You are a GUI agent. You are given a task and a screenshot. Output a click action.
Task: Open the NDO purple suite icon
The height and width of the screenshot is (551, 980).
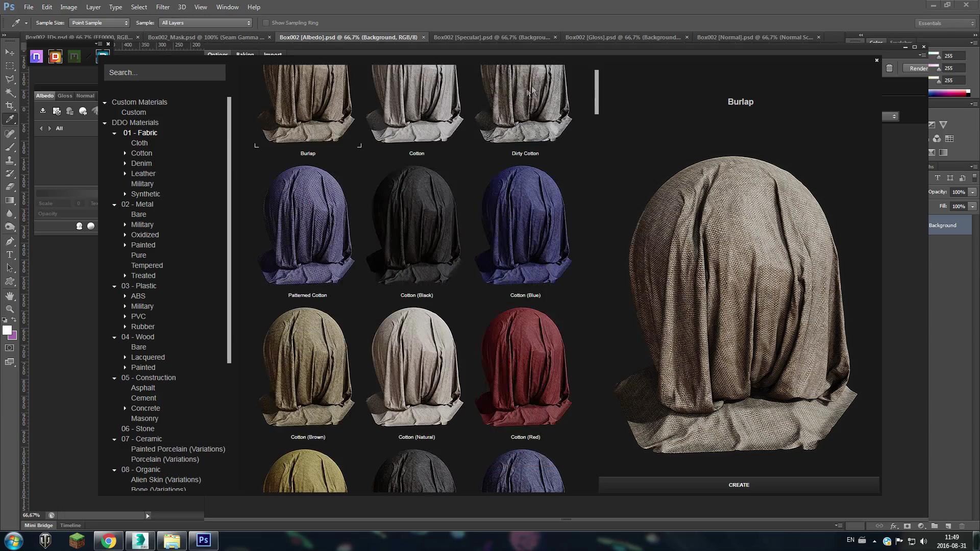(x=36, y=57)
